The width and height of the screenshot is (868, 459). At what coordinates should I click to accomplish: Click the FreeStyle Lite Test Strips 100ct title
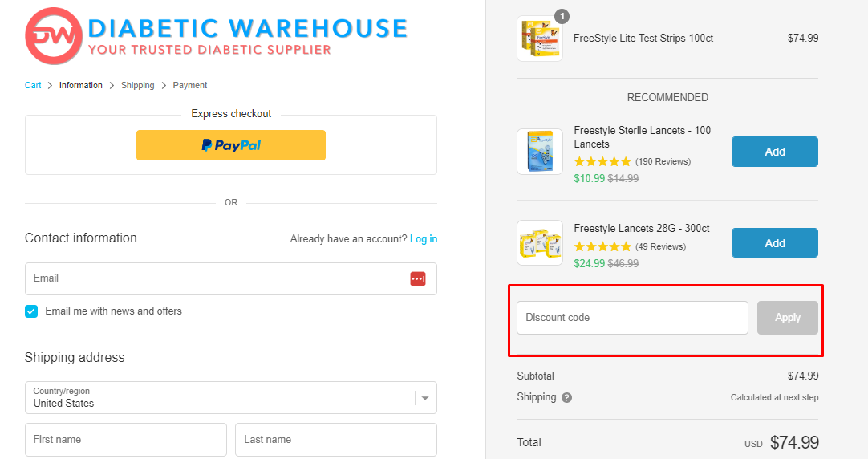click(x=643, y=39)
